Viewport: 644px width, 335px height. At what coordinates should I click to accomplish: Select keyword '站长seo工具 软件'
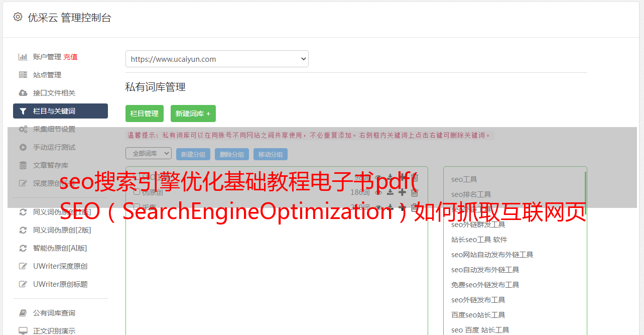[x=479, y=240]
